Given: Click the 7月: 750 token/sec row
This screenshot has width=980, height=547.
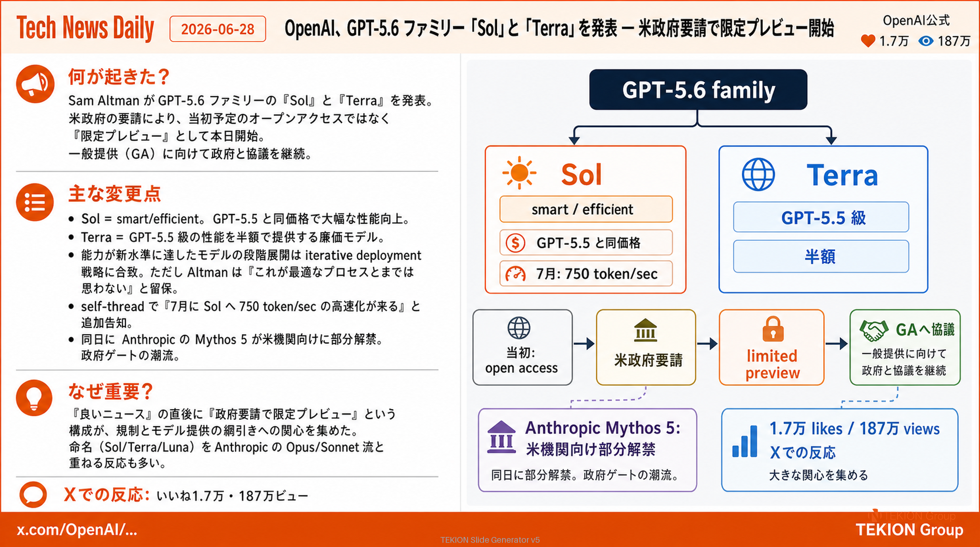Looking at the screenshot, I should [x=586, y=273].
